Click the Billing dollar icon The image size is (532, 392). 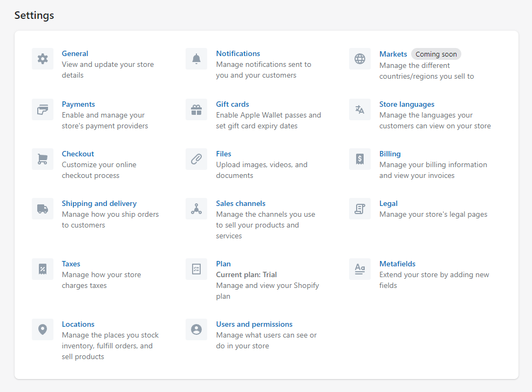(360, 159)
